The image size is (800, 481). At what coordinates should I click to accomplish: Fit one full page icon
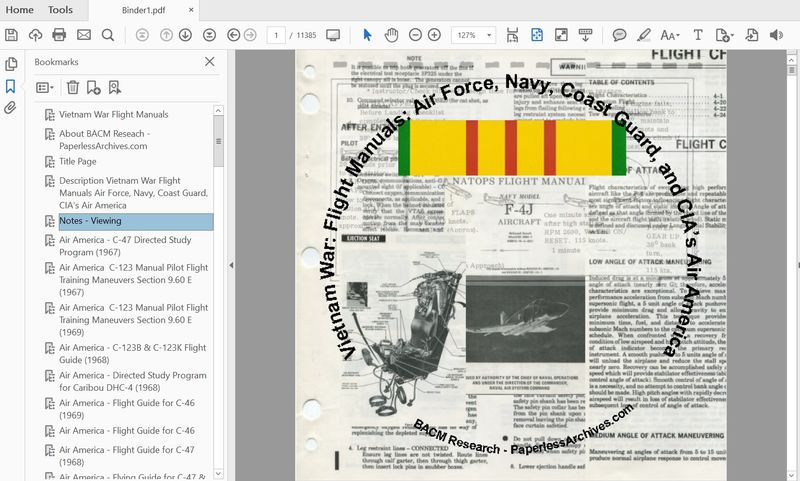click(537, 35)
